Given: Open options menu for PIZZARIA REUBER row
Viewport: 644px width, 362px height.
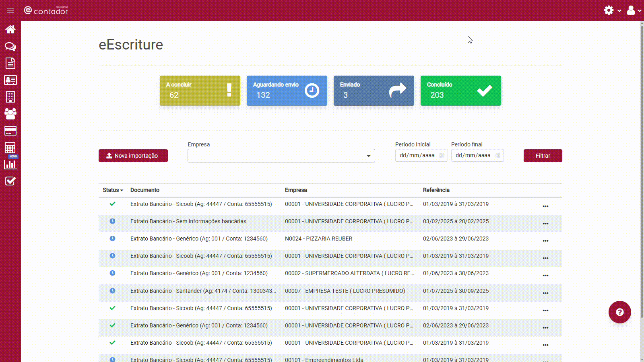Looking at the screenshot, I should click(545, 241).
